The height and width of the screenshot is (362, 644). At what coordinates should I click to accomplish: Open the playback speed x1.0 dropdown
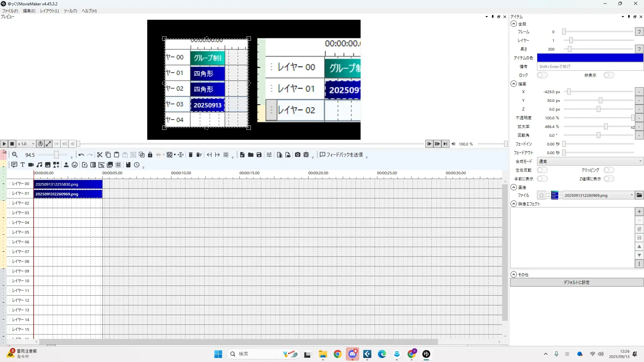pos(26,144)
